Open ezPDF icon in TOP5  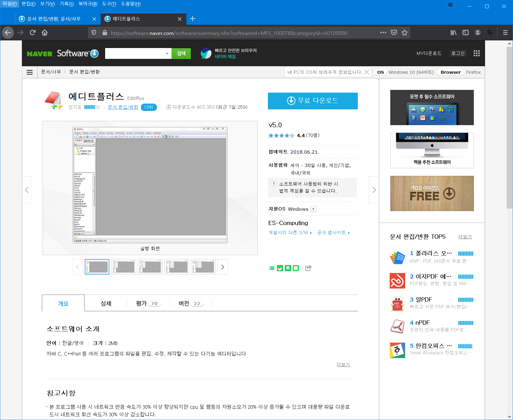(x=397, y=281)
